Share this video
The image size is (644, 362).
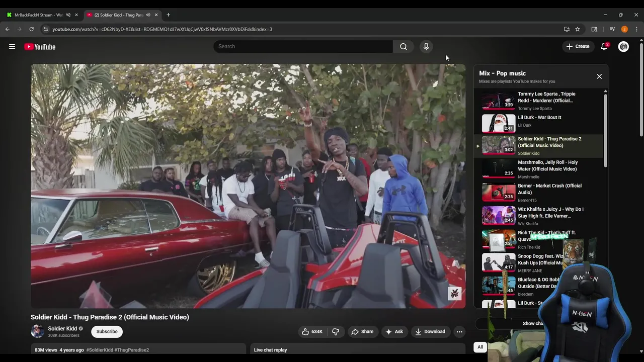click(x=362, y=332)
